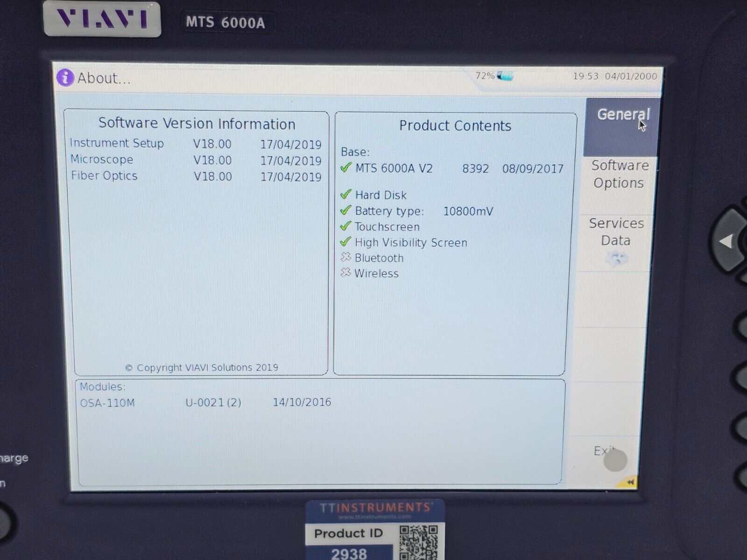
Task: Click the 10800mV battery value
Action: tap(468, 211)
